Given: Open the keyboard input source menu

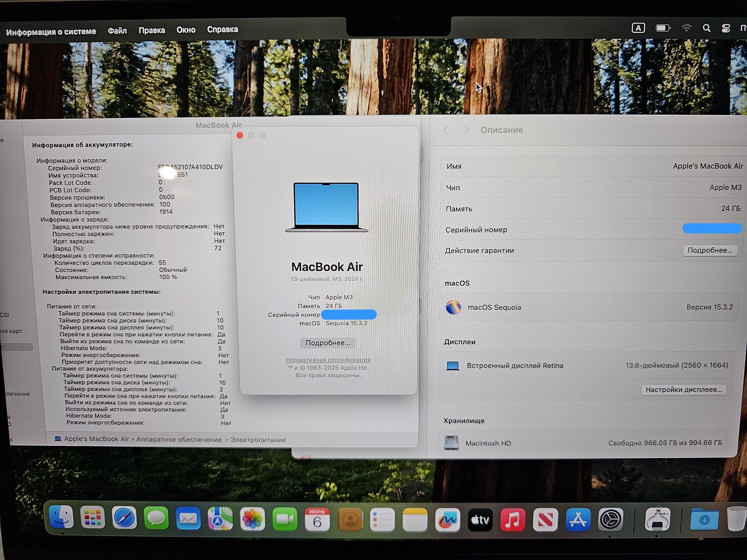Looking at the screenshot, I should pos(638,28).
